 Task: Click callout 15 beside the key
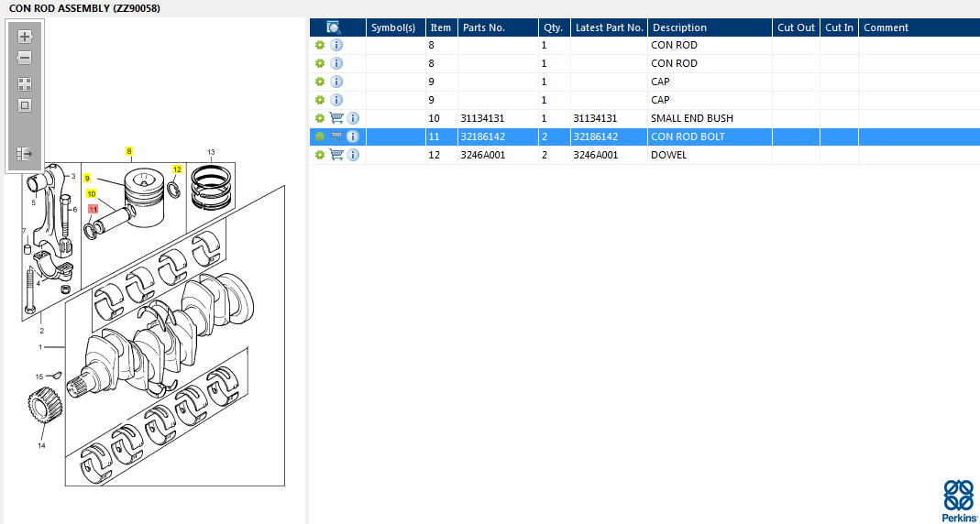(39, 377)
